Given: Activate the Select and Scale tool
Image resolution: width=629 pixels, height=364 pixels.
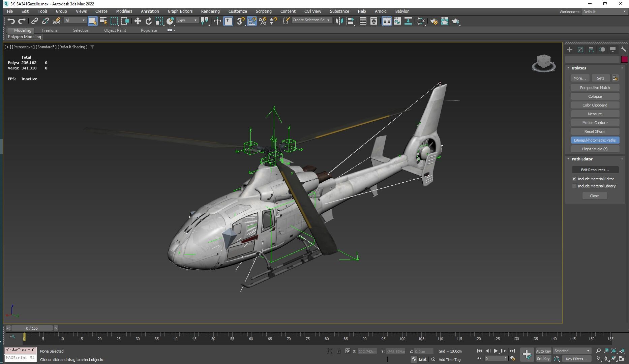Looking at the screenshot, I should 159,21.
